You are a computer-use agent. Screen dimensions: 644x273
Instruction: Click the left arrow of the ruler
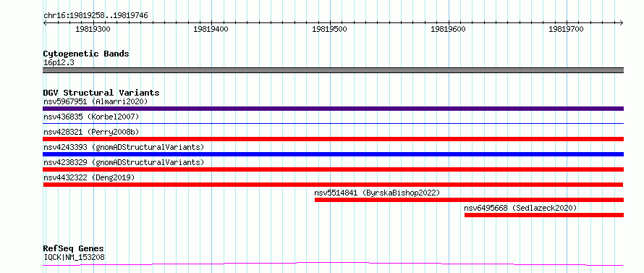[x=45, y=22]
